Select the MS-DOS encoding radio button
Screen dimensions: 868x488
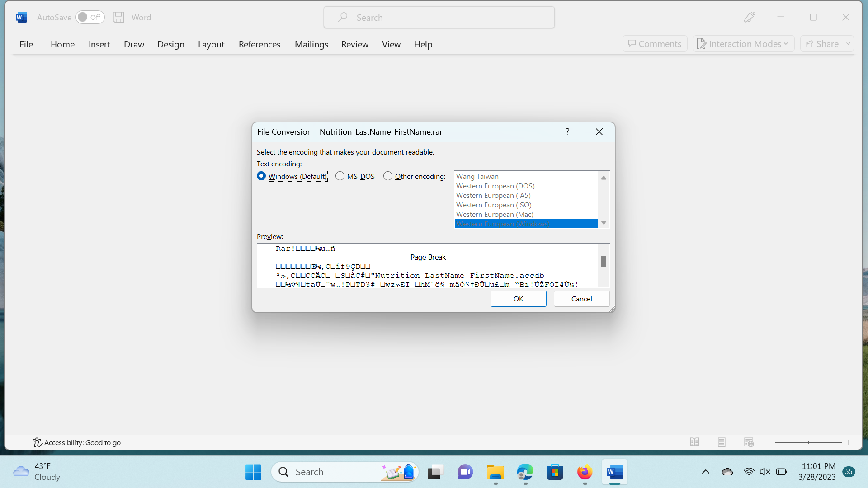coord(340,176)
